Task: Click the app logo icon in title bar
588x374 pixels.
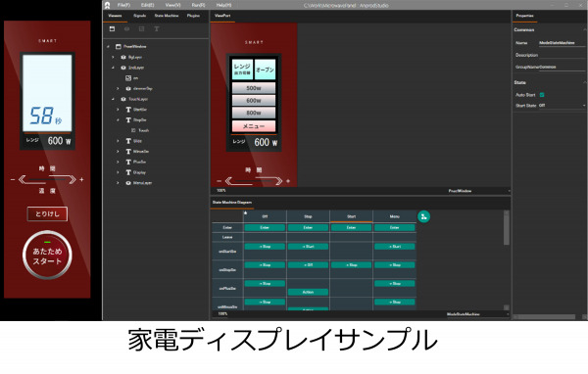Action: click(x=107, y=5)
